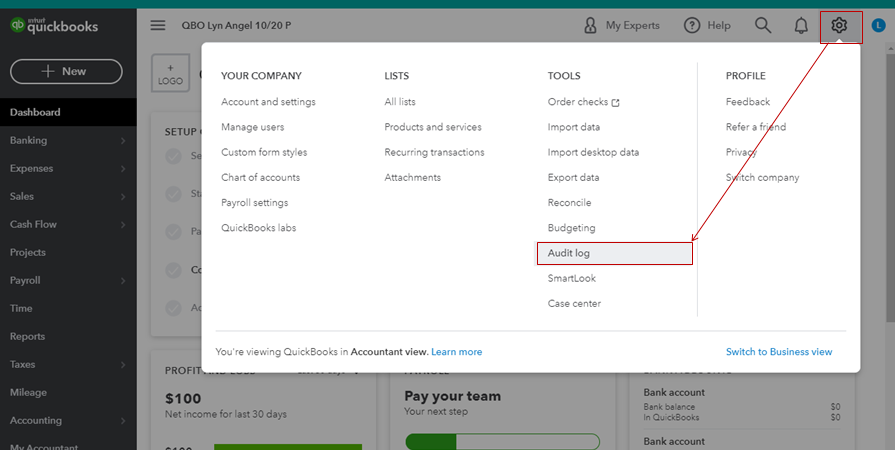Screen dimensions: 895x450
Task: Expand the Sales sidebar chevron
Action: pyautogui.click(x=123, y=196)
